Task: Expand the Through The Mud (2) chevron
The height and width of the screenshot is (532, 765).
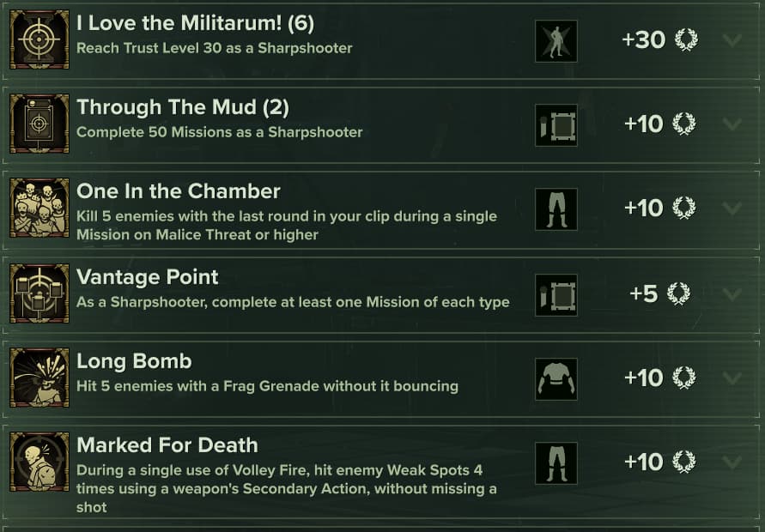Action: click(732, 124)
